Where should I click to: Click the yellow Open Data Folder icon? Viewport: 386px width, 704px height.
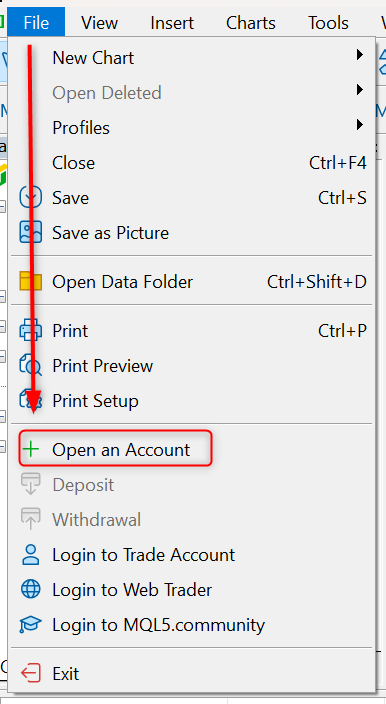point(31,282)
